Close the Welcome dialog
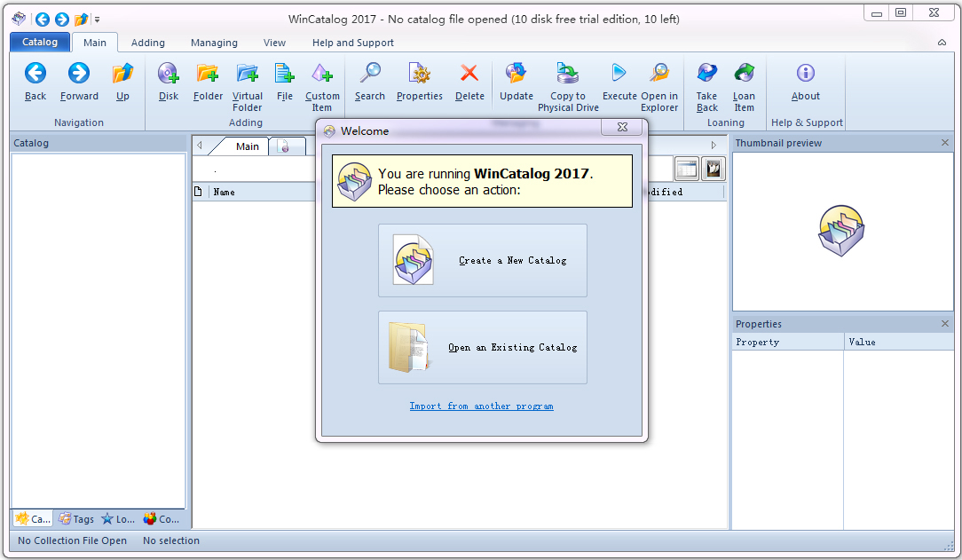The height and width of the screenshot is (560, 962). [x=622, y=127]
